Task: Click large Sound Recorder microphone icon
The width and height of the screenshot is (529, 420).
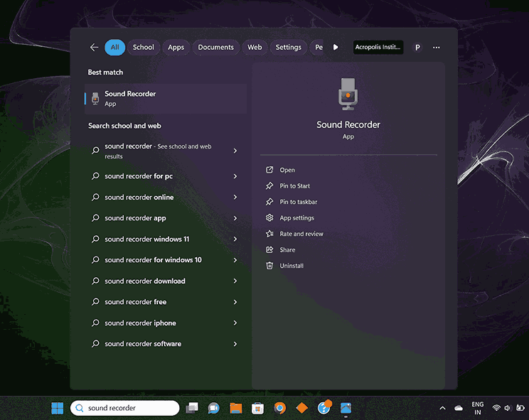Action: [348, 94]
